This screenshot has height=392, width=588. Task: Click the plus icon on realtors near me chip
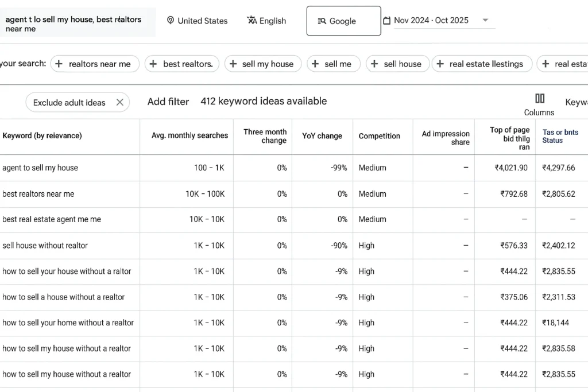tap(59, 64)
